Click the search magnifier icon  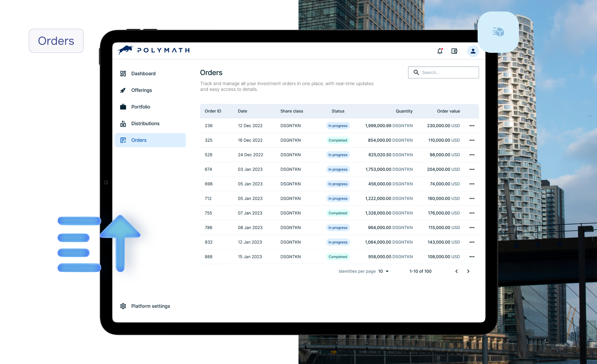tap(416, 72)
